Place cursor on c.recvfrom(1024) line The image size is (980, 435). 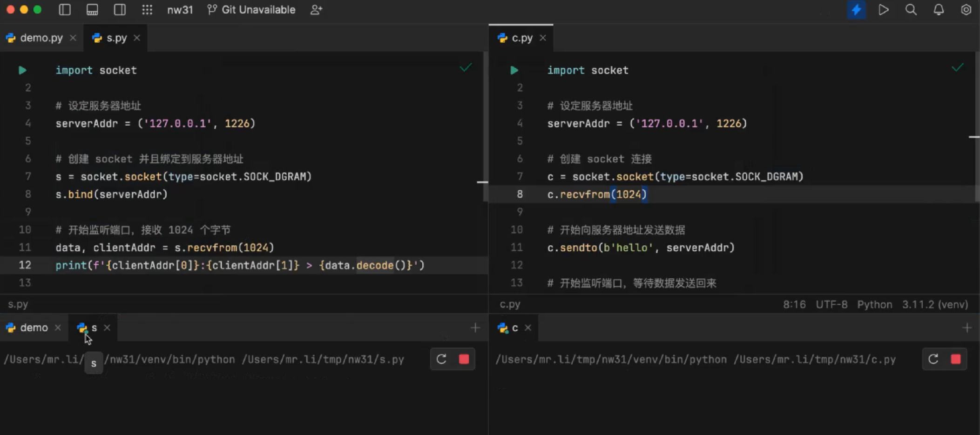pos(597,194)
